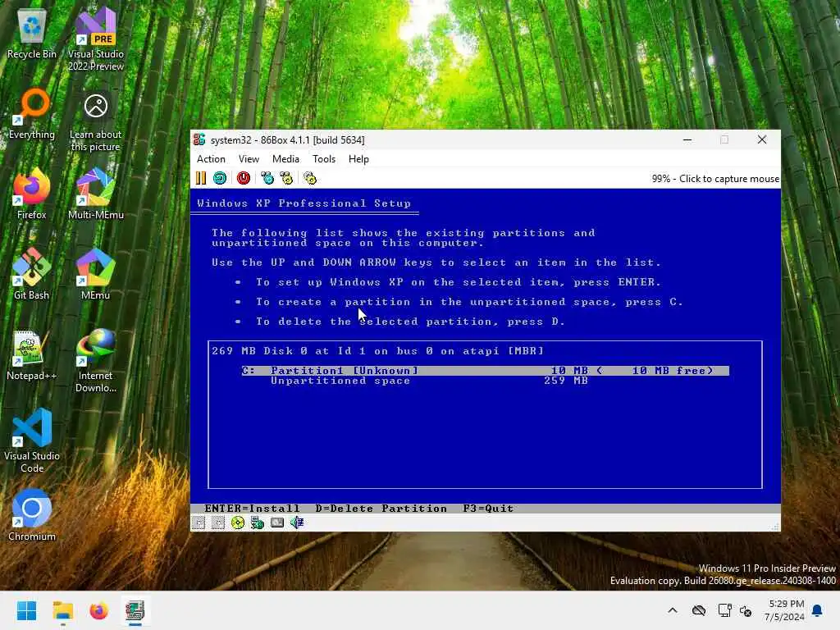Click the Windows XP Professional Setup heading
This screenshot has width=840, height=630.
tap(304, 203)
